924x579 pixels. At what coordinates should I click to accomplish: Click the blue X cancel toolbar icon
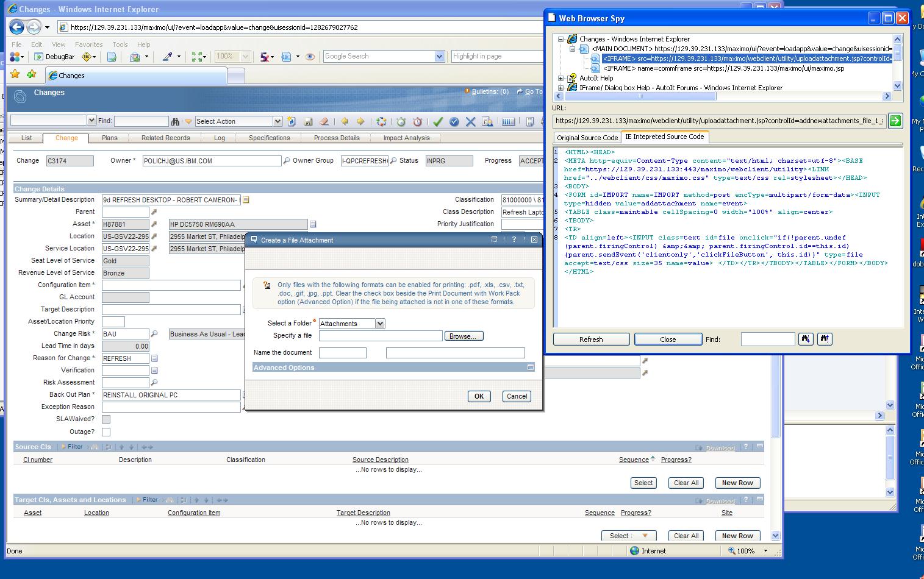click(x=470, y=121)
